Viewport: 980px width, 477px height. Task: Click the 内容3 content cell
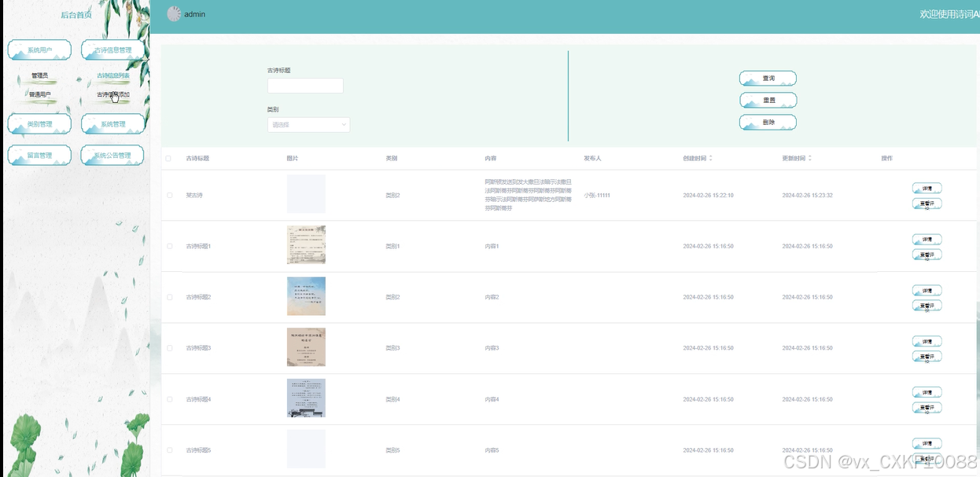click(x=492, y=348)
